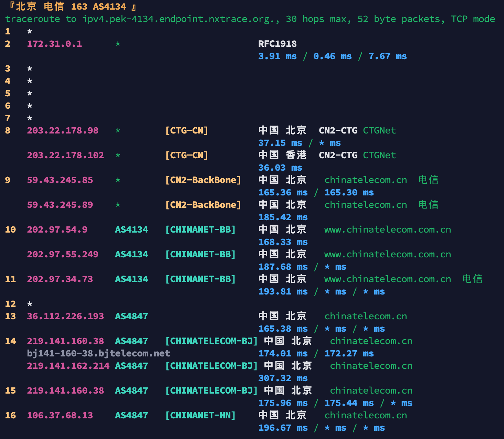Click hostname bj141-160-38.bjtelecom.net
This screenshot has height=439, width=504.
[x=98, y=353]
